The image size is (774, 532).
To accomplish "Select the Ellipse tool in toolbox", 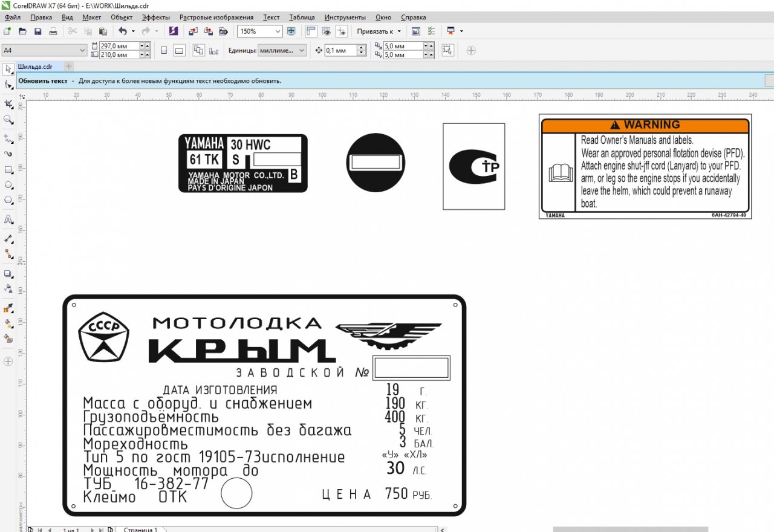I will pos(8,185).
